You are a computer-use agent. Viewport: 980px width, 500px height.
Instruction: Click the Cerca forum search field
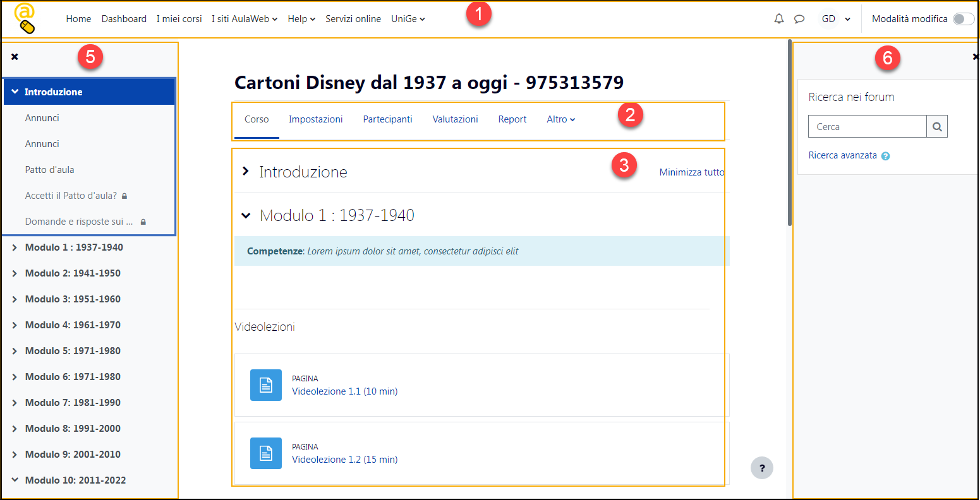[868, 126]
